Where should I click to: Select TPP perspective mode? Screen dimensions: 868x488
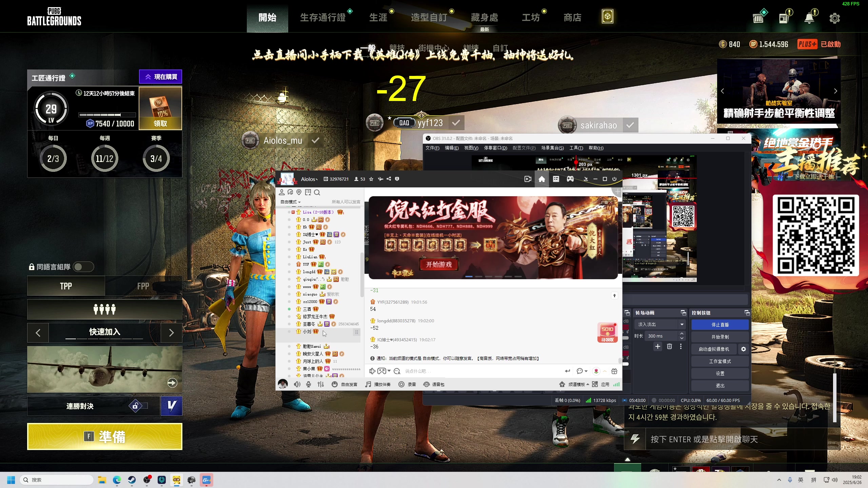[x=66, y=286]
